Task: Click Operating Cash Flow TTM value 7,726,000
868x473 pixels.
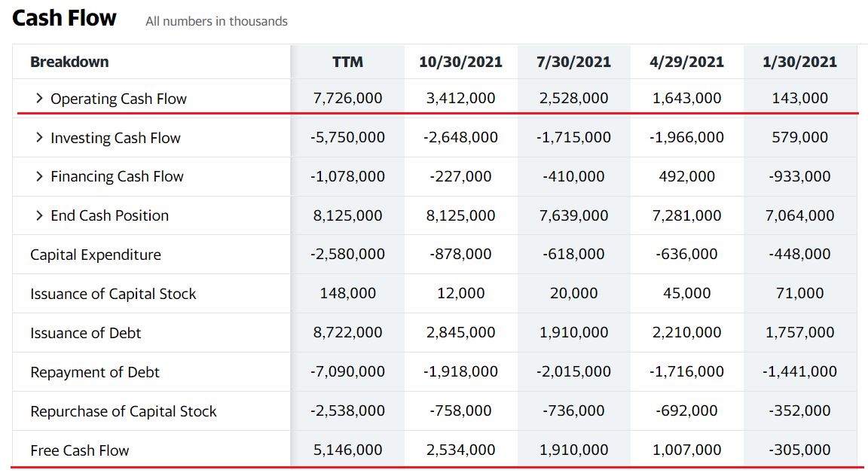Action: tap(347, 99)
